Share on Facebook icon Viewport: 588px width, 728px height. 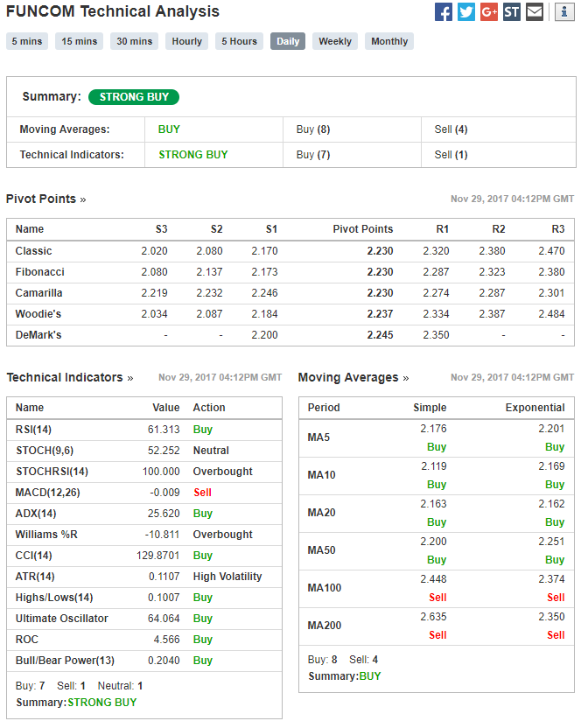coord(444,12)
